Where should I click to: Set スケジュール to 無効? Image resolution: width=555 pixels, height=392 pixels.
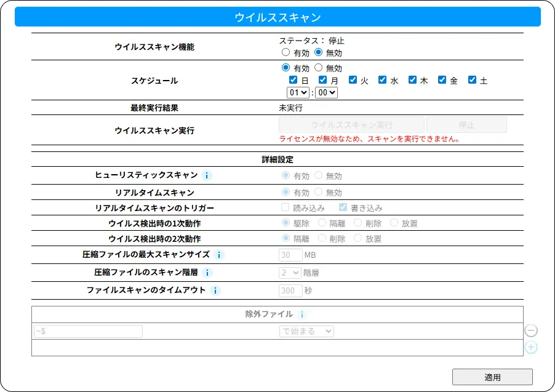pos(318,68)
